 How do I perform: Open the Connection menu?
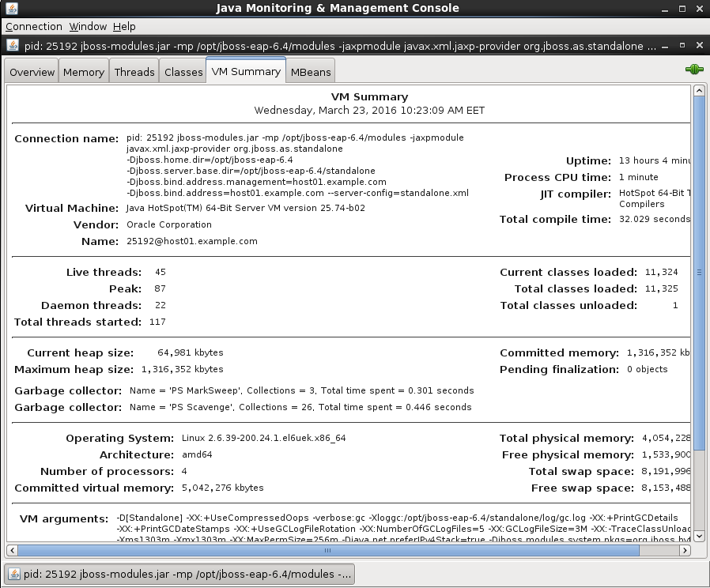33,27
